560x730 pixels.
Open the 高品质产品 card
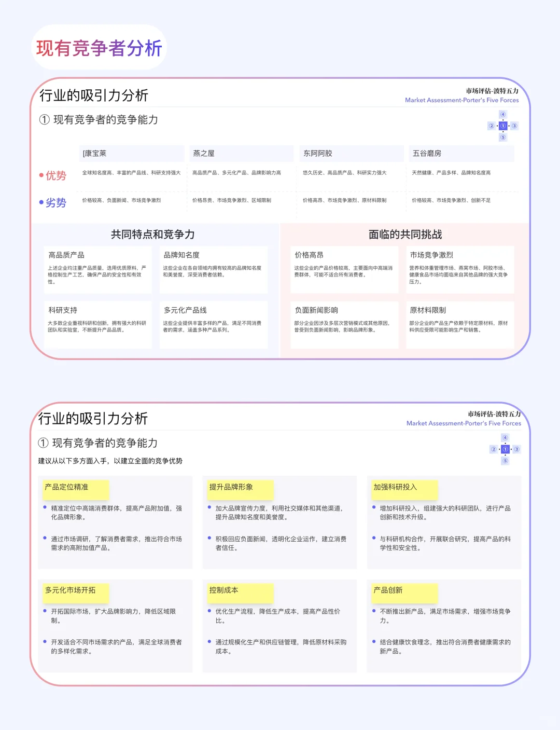pyautogui.click(x=97, y=270)
